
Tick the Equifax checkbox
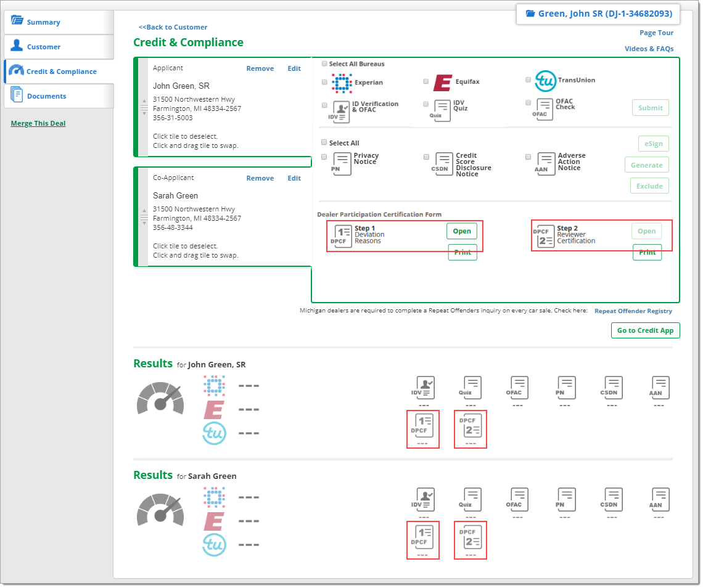click(426, 81)
